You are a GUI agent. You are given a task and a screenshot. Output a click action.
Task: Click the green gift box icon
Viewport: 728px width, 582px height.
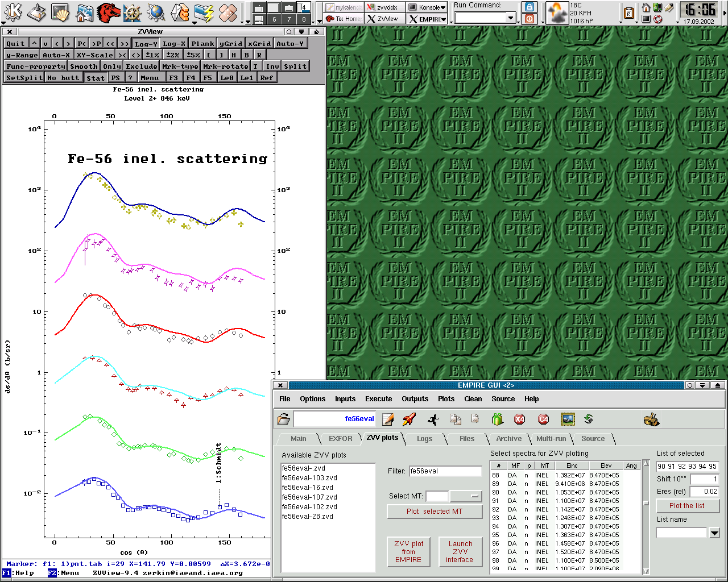pos(498,419)
